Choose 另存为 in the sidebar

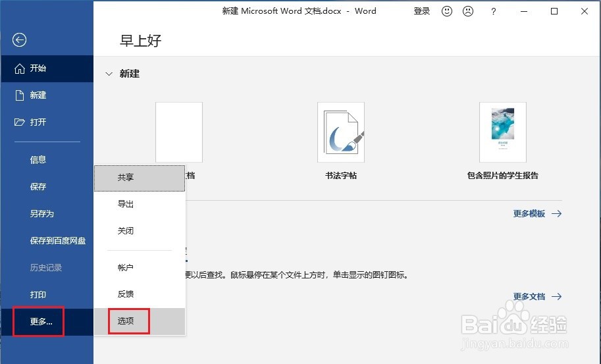(x=47, y=214)
